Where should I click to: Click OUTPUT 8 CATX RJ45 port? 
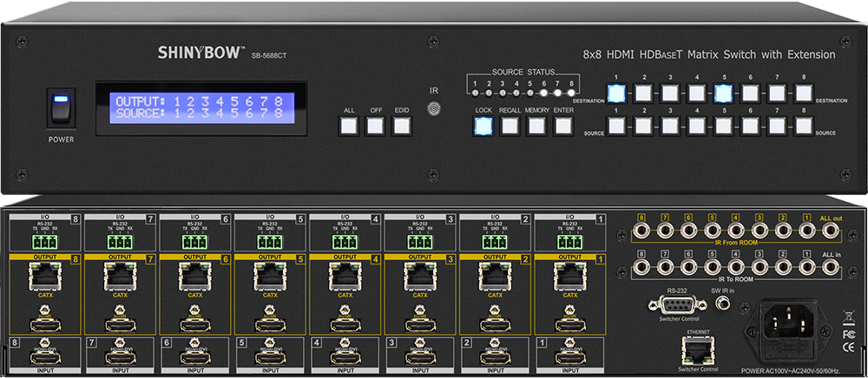pyautogui.click(x=45, y=276)
